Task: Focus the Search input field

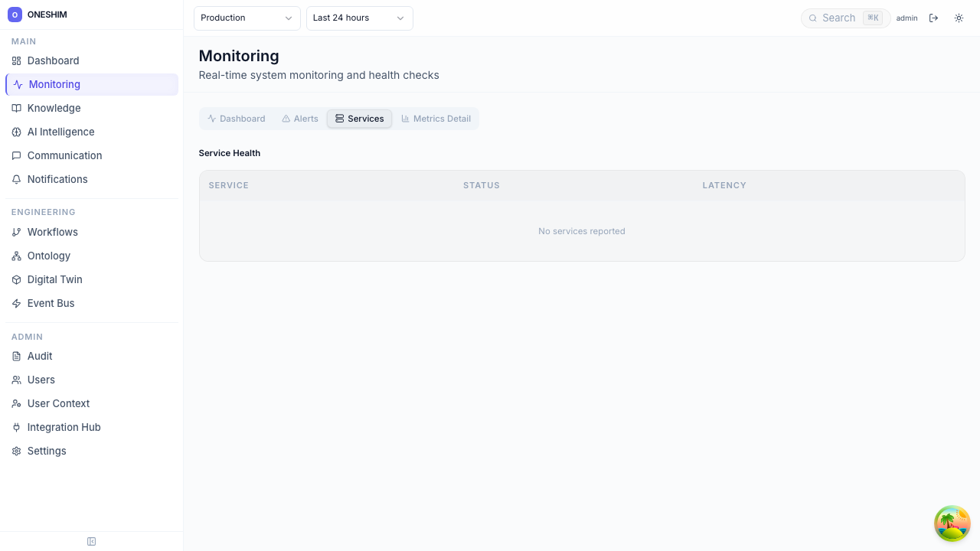Action: coord(838,18)
